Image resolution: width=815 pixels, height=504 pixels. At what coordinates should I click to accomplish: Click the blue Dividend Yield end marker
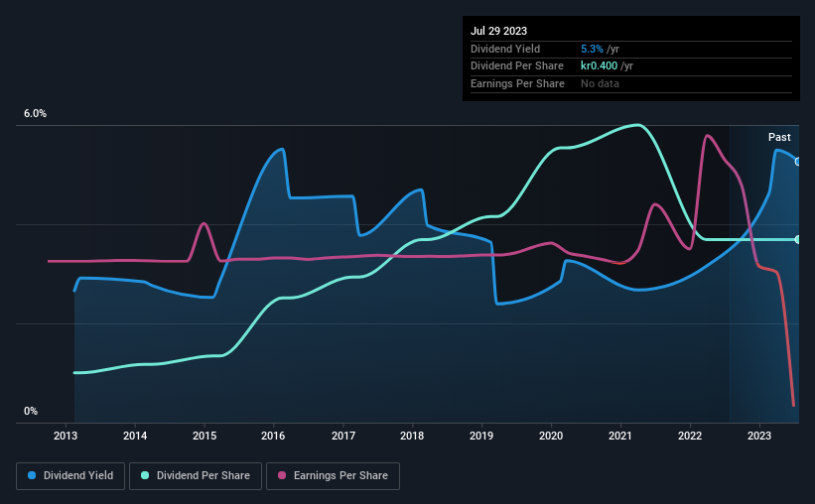pos(798,162)
